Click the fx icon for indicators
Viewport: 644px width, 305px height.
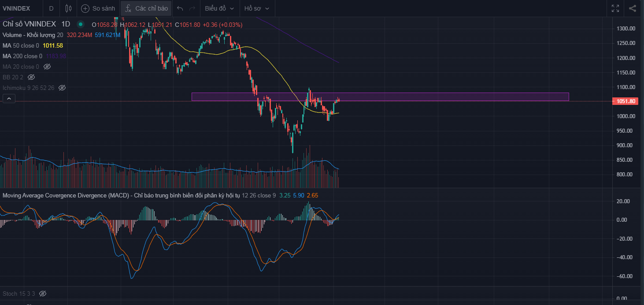click(128, 8)
